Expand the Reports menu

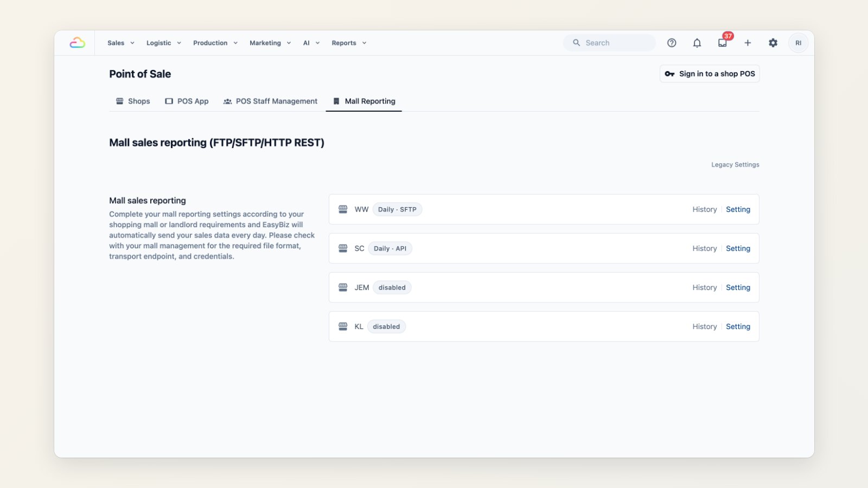[349, 43]
